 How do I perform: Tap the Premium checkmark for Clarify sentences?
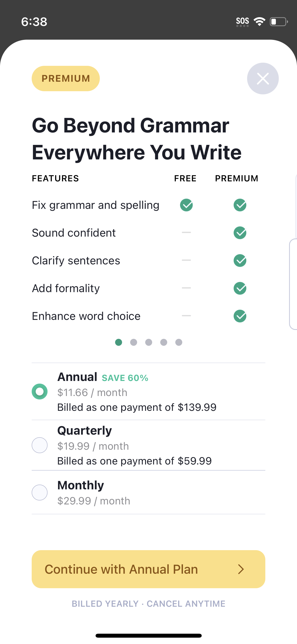tap(240, 260)
